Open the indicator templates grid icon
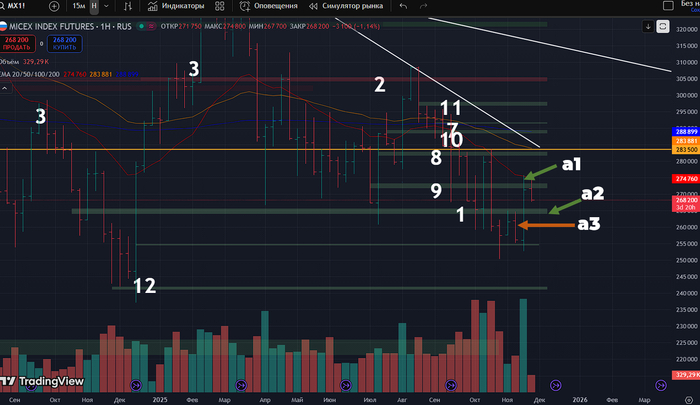This screenshot has width=700, height=405. 218,6
